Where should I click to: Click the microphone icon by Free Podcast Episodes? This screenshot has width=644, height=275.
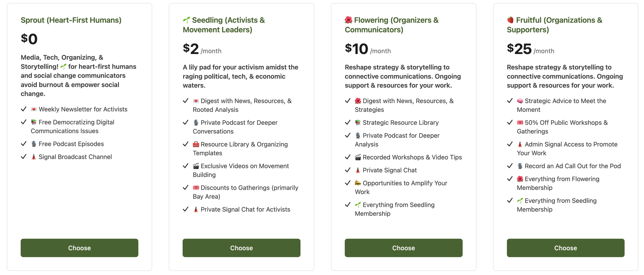(x=34, y=144)
